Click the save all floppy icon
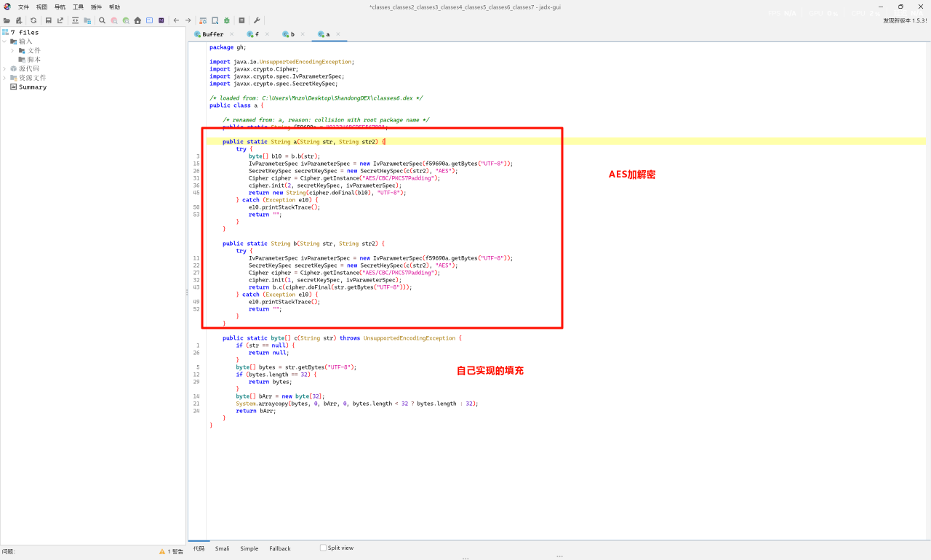The image size is (931, 560). (x=49, y=20)
